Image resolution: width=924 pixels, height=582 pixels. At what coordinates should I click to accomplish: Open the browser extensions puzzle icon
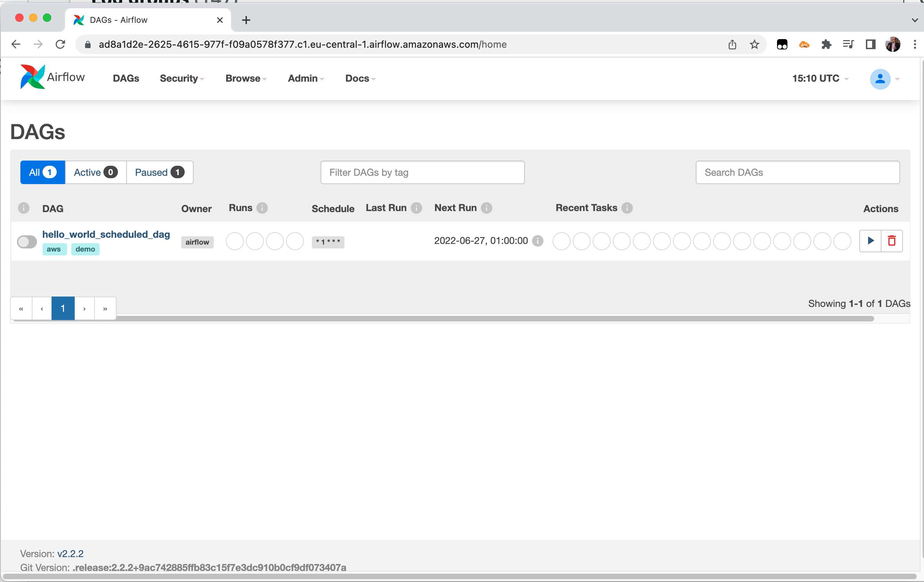coord(826,45)
